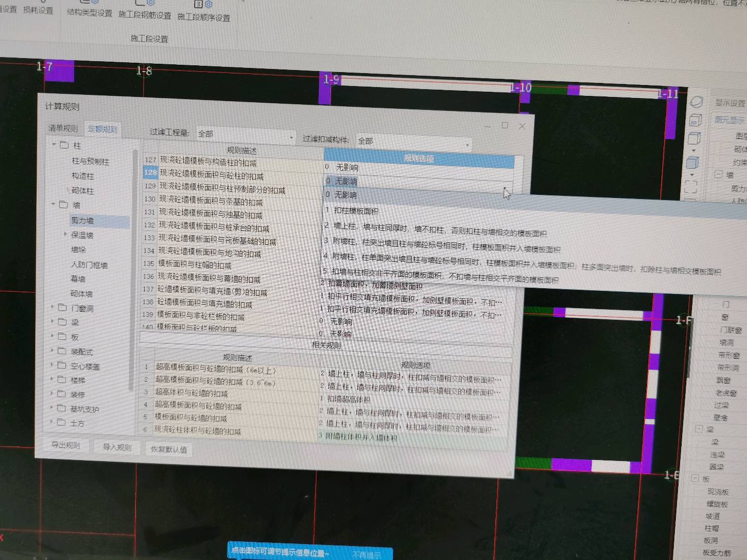747x560 pixels.
Task: Select 墙垛 in the tree
Action: (78, 250)
